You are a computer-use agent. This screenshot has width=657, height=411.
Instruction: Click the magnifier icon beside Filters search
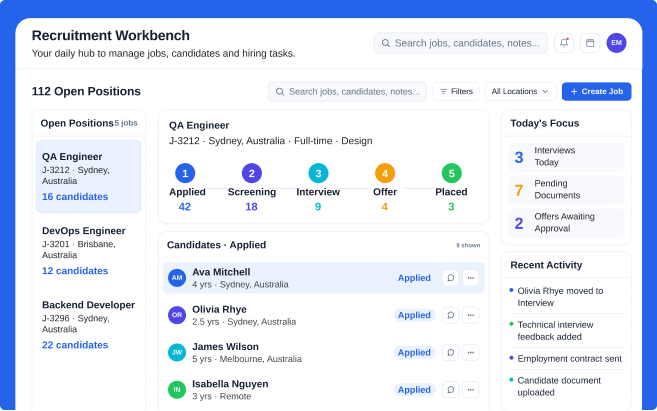[280, 92]
